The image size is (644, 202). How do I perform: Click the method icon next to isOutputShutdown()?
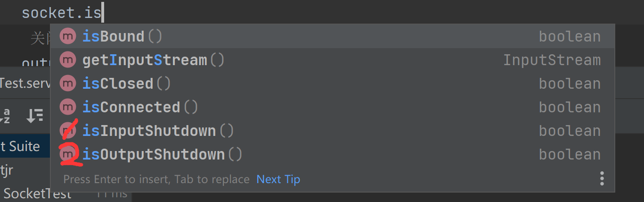pyautogui.click(x=68, y=154)
